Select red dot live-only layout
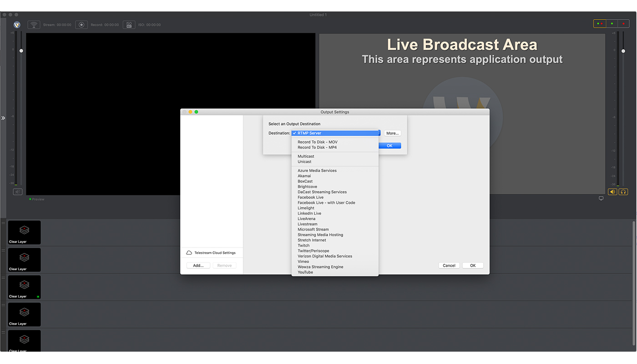 (x=624, y=24)
